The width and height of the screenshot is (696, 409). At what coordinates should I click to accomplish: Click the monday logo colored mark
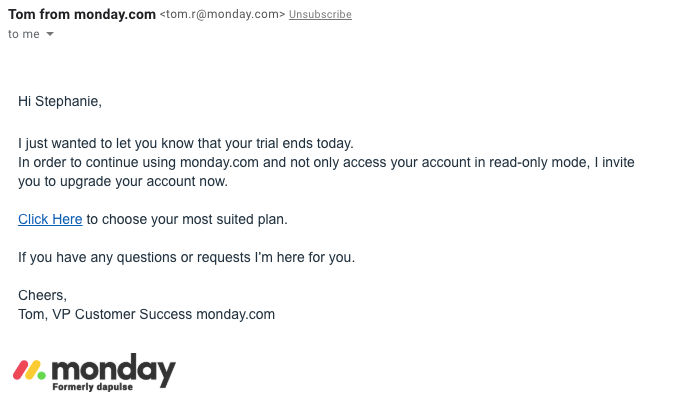click(x=29, y=370)
